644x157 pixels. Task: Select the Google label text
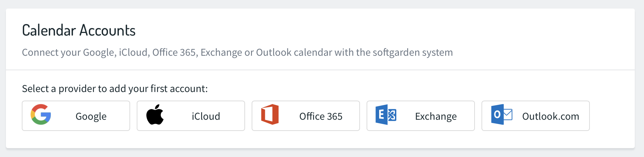point(91,116)
